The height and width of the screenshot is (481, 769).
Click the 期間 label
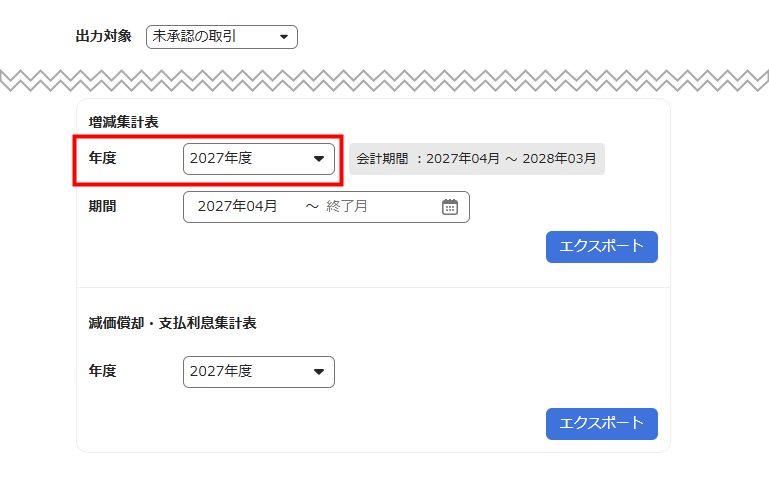pyautogui.click(x=103, y=207)
